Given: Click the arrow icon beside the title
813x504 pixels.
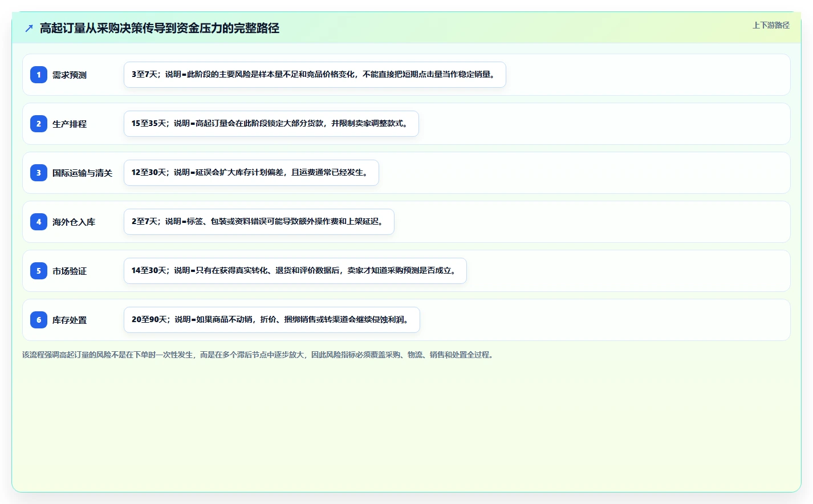Looking at the screenshot, I should 29,28.
